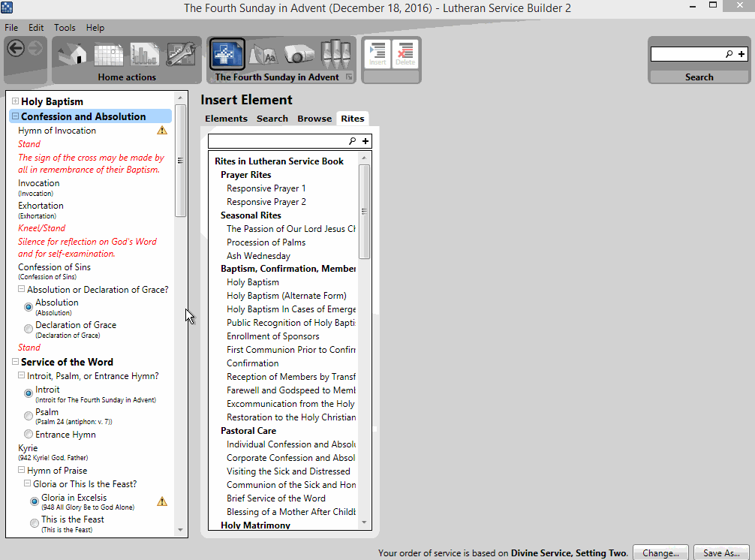Collapse the Service of the Word section
The height and width of the screenshot is (560, 755).
pos(15,362)
